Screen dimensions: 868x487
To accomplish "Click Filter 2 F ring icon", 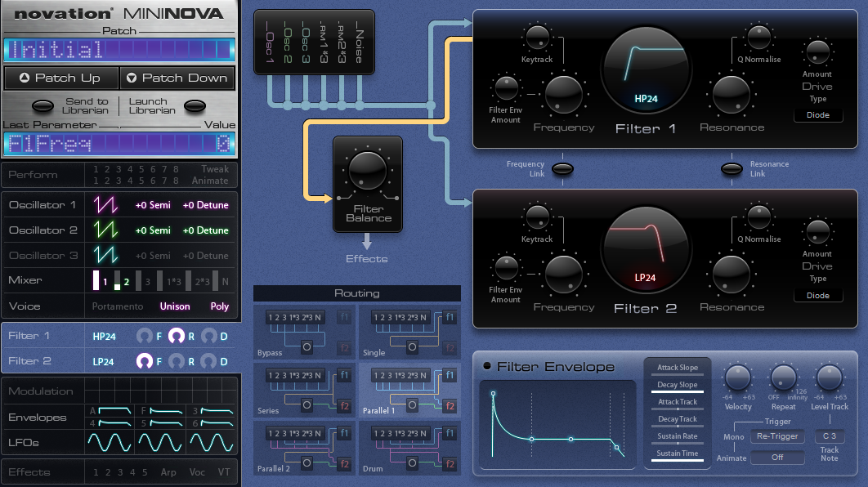I will click(x=145, y=361).
